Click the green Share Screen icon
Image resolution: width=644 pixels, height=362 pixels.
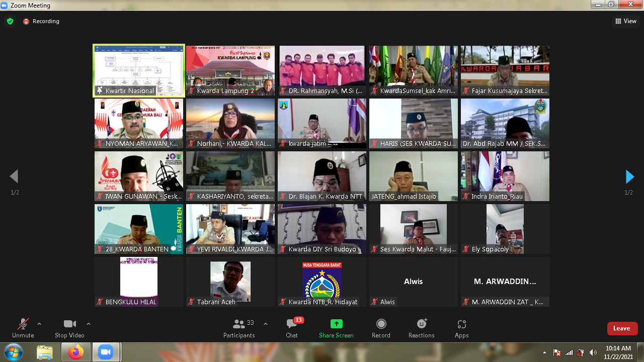tap(336, 324)
